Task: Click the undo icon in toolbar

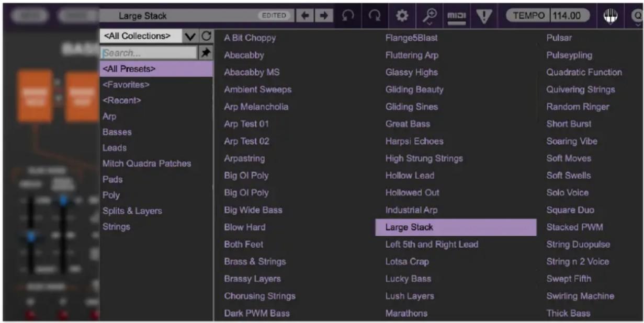Action: [x=348, y=16]
